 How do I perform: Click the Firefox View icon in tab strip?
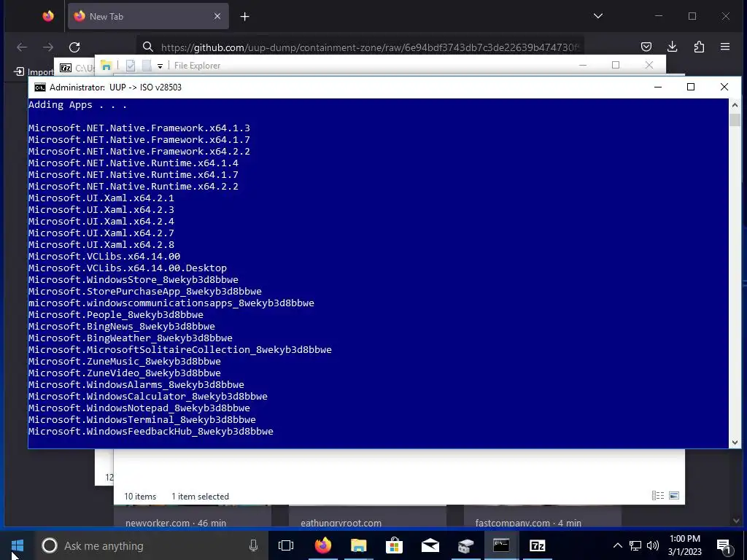click(48, 16)
